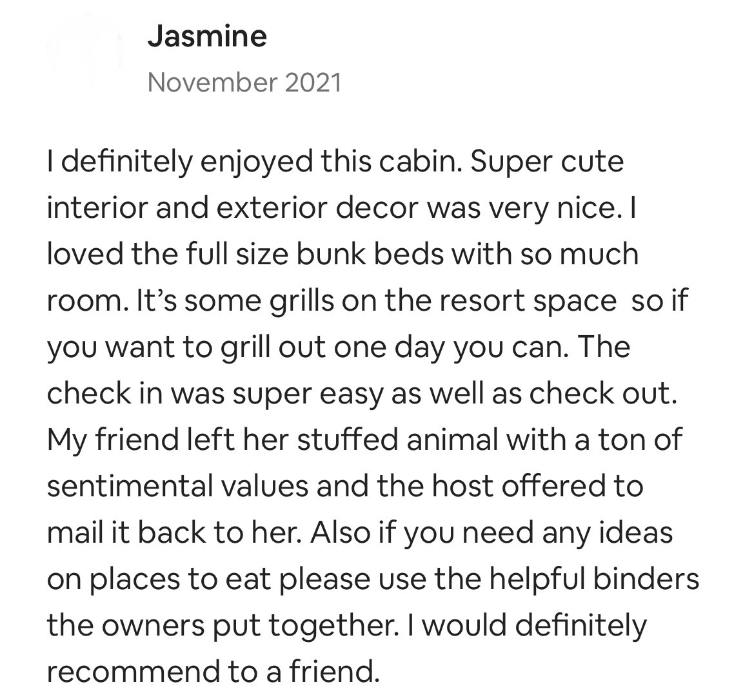The height and width of the screenshot is (700, 754).
Task: Click the words "places to eat"
Action: [x=181, y=579]
